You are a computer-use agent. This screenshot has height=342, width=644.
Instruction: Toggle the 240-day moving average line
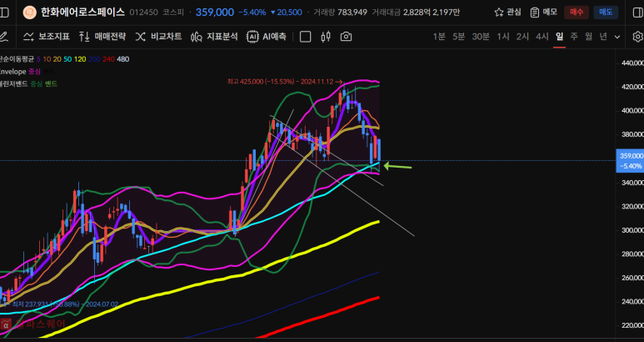(x=108, y=59)
